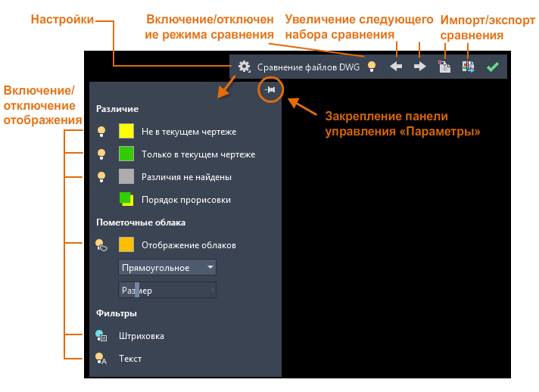Viewport: 539px width, 392px height.
Task: Click the 'Отображение облаков' label
Action: click(x=188, y=245)
